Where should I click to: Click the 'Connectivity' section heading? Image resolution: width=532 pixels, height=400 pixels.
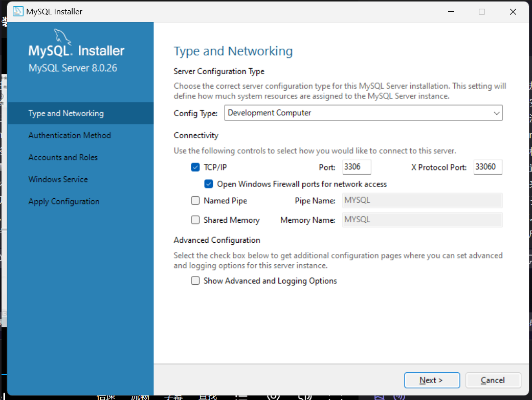(x=196, y=135)
